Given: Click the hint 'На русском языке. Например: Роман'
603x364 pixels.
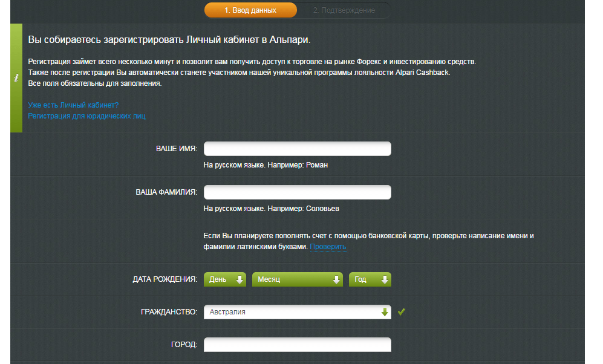Looking at the screenshot, I should click(x=266, y=165).
